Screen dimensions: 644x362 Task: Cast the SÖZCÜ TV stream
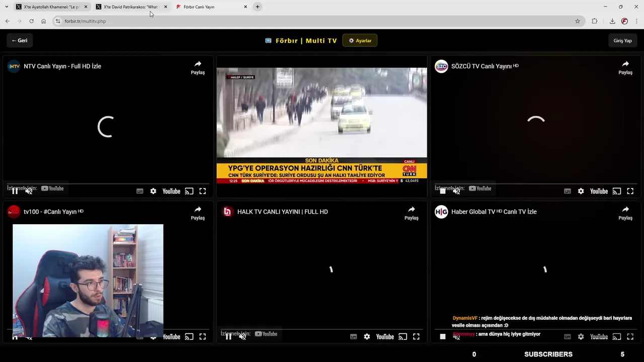click(617, 191)
